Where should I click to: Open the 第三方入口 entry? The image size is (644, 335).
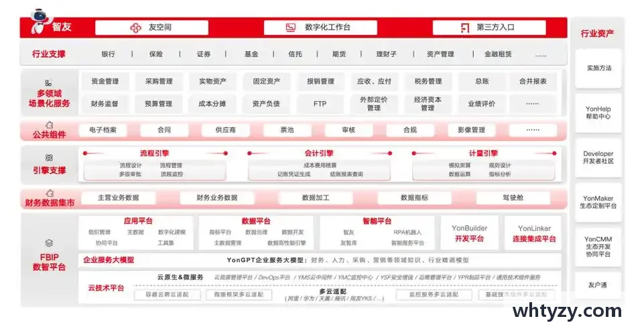(489, 27)
